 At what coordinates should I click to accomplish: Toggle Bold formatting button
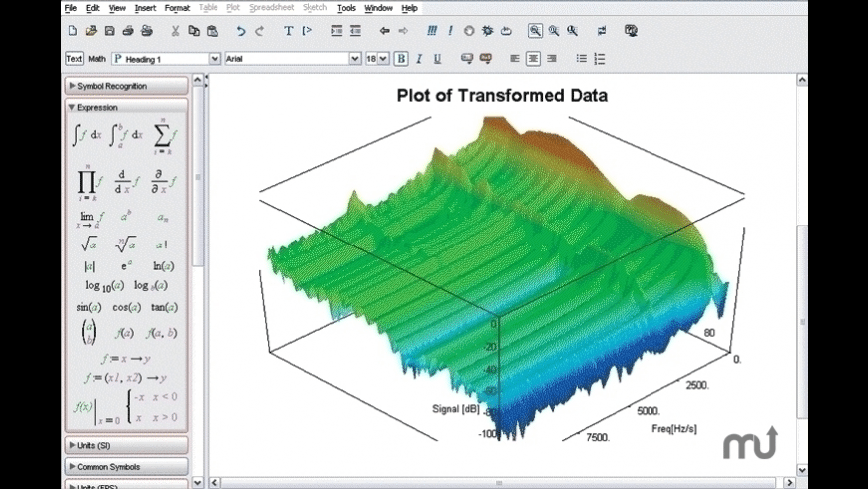(x=401, y=59)
